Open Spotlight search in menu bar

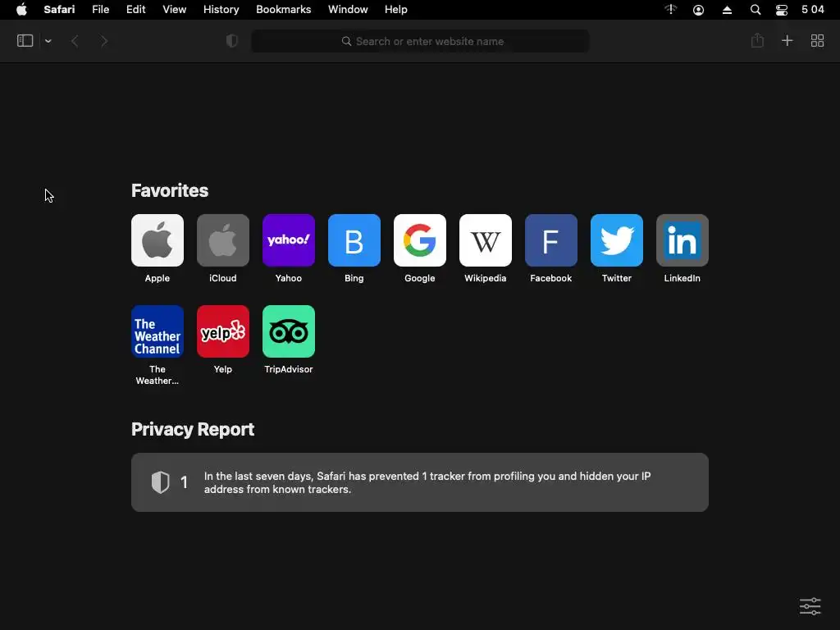(x=756, y=10)
